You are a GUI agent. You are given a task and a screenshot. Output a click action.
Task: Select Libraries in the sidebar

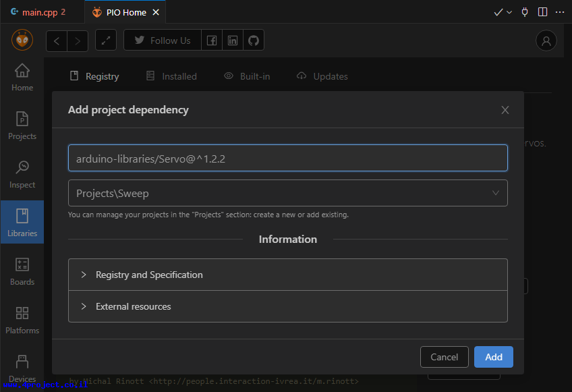coord(22,222)
